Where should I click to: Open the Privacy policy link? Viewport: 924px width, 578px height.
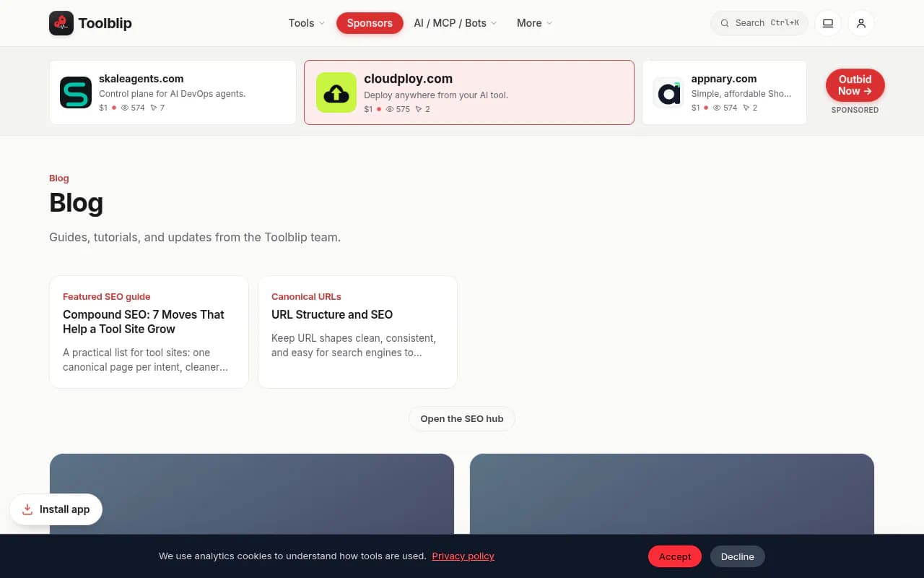tap(463, 556)
